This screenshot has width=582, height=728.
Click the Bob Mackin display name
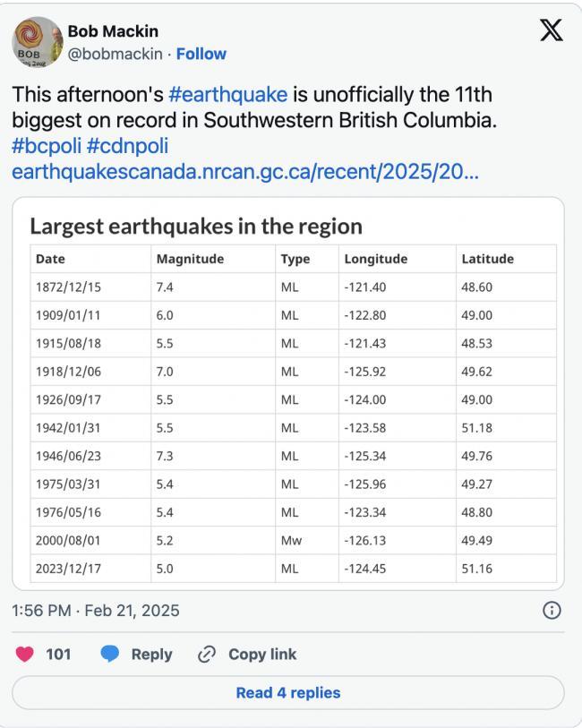pyautogui.click(x=113, y=31)
